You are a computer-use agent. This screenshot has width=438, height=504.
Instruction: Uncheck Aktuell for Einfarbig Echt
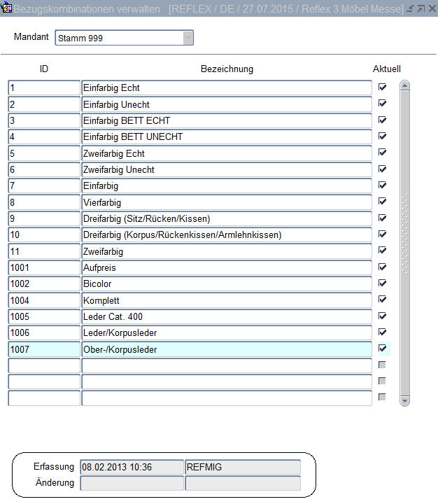point(382,87)
